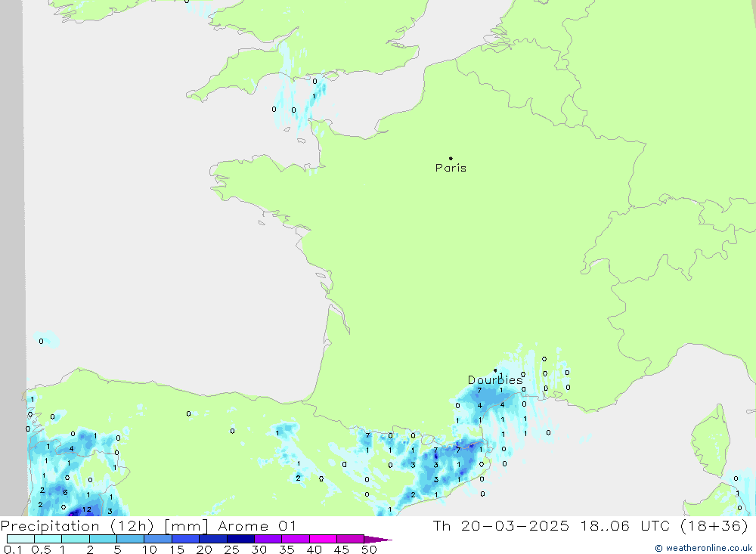
Task: Click the Arome 01 model name
Action: tap(257, 526)
